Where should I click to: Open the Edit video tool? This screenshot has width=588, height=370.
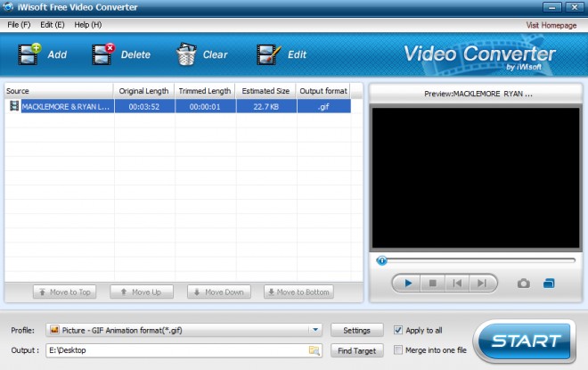[269, 54]
